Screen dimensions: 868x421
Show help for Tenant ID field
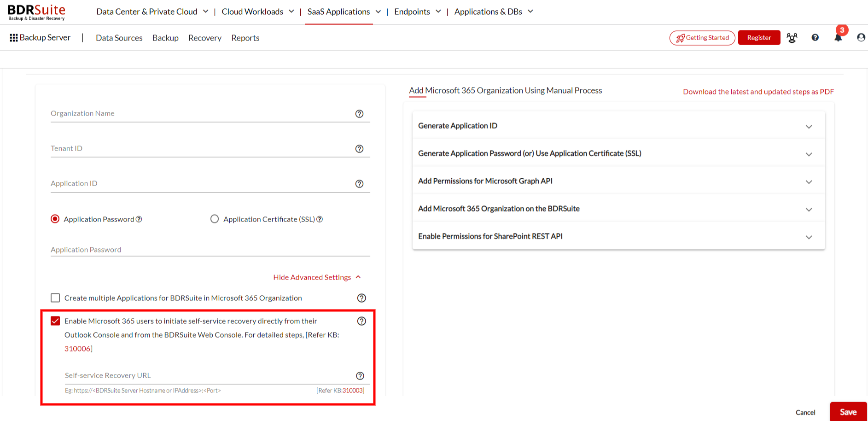360,149
